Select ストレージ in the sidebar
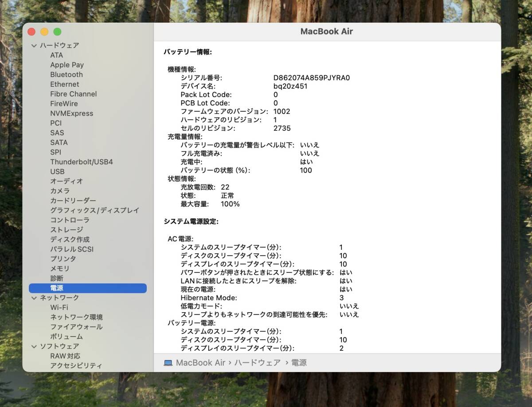The height and width of the screenshot is (407, 532). [x=66, y=230]
